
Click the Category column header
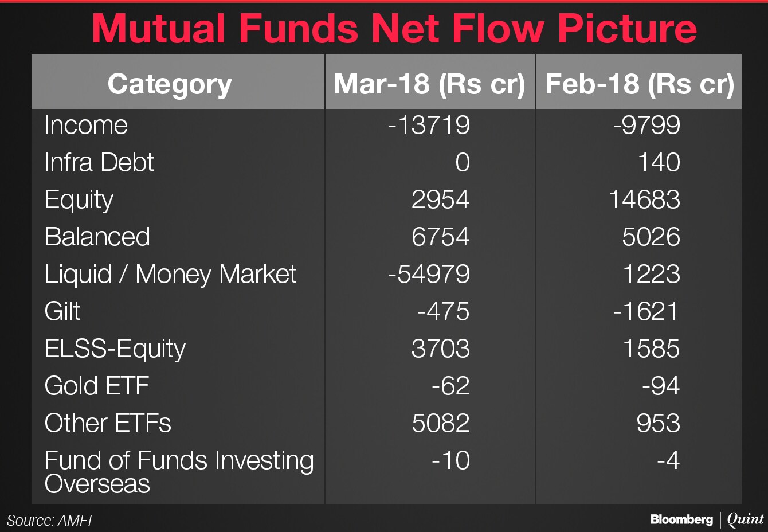170,84
